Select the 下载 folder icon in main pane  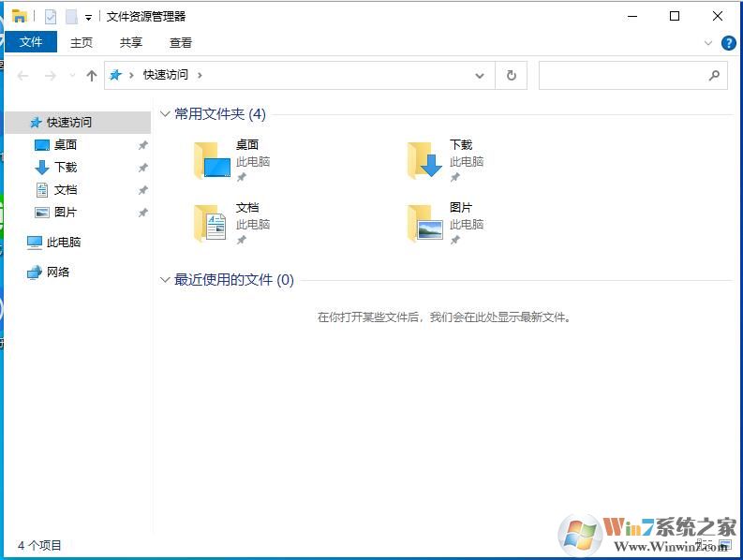(x=425, y=160)
